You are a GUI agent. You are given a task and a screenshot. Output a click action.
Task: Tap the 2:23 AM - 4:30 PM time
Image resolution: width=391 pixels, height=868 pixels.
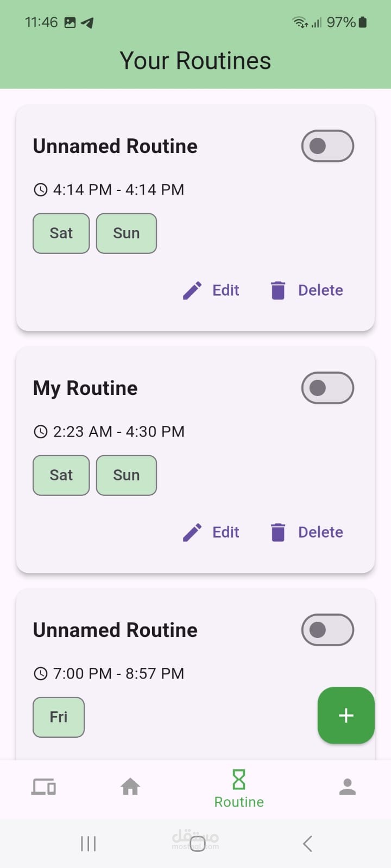118,432
